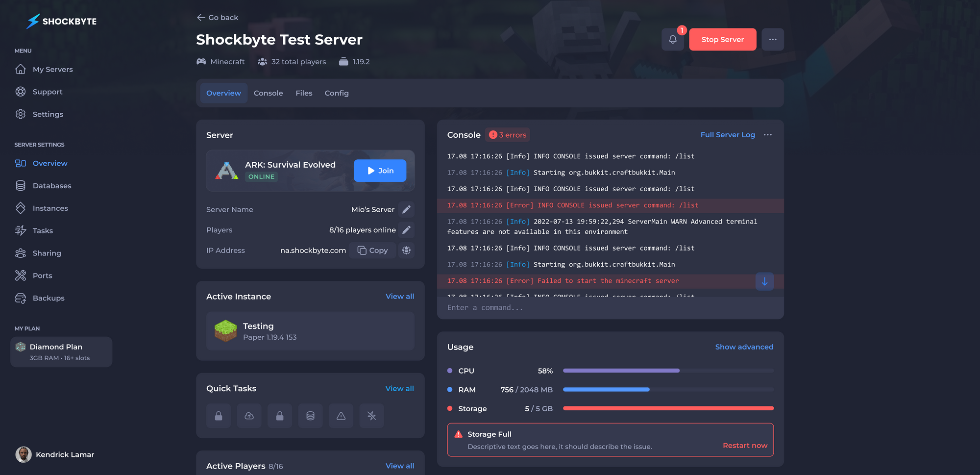The width and height of the screenshot is (980, 475).
Task: Edit the Server Name with pencil icon
Action: click(406, 209)
